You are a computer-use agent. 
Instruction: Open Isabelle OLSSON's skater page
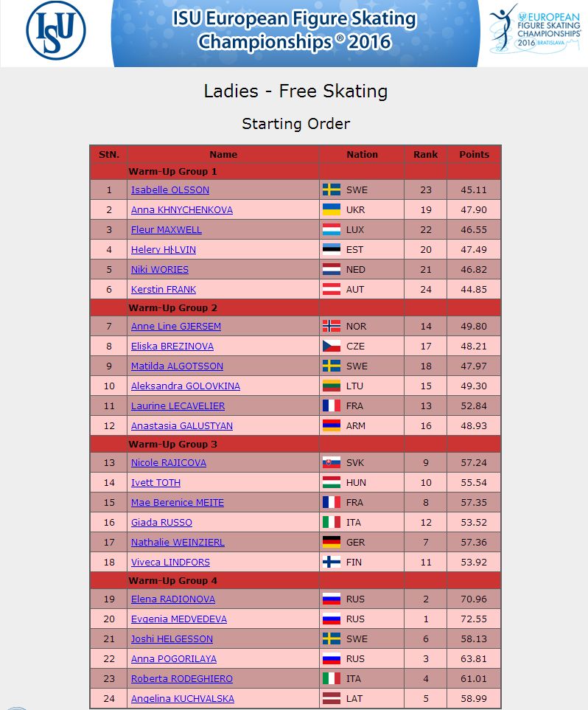[170, 189]
